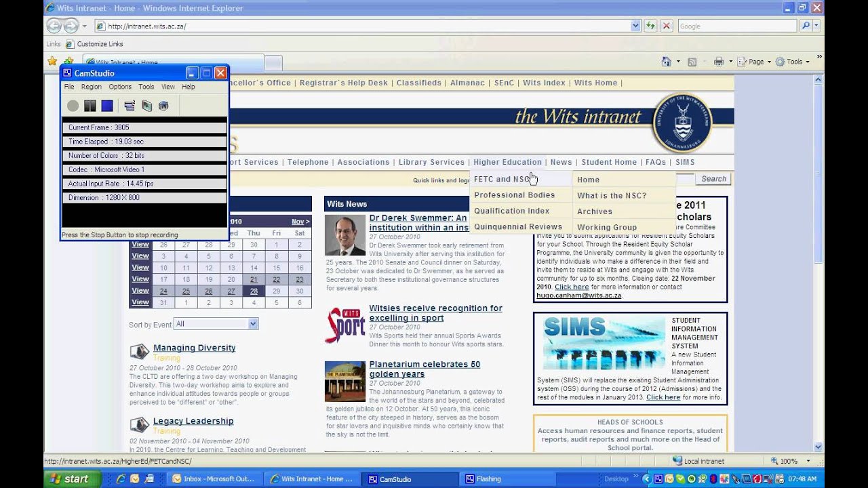Open the SWF Producer icon in CamStudio
The width and height of the screenshot is (868, 488).
click(x=163, y=106)
